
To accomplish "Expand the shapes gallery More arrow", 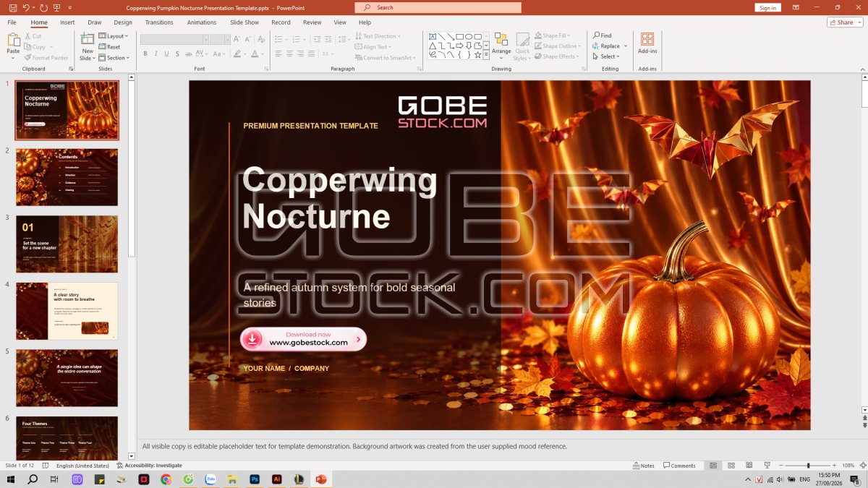I will [x=487, y=53].
